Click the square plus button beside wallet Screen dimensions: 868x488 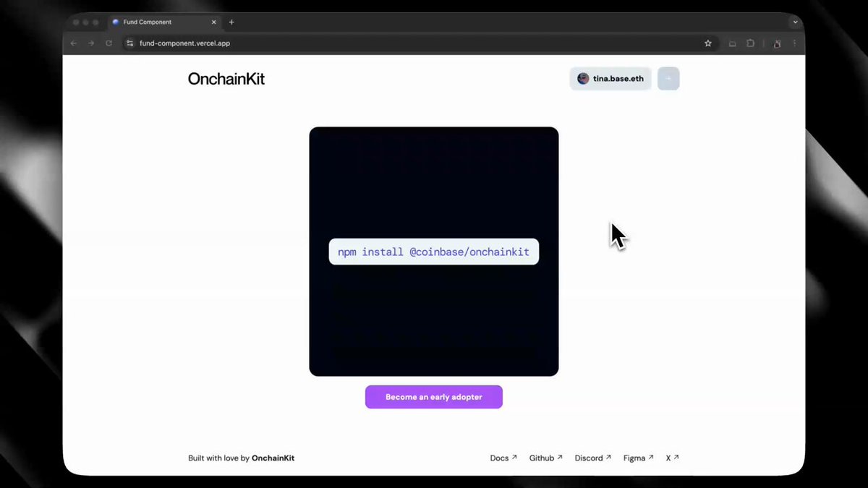[x=668, y=78]
